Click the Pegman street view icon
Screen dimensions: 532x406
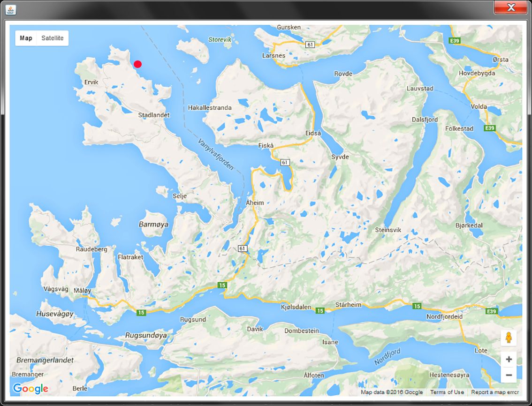coord(509,337)
